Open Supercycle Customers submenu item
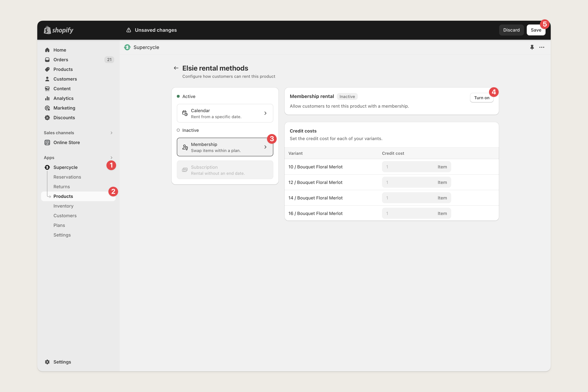588x392 pixels. (65, 215)
